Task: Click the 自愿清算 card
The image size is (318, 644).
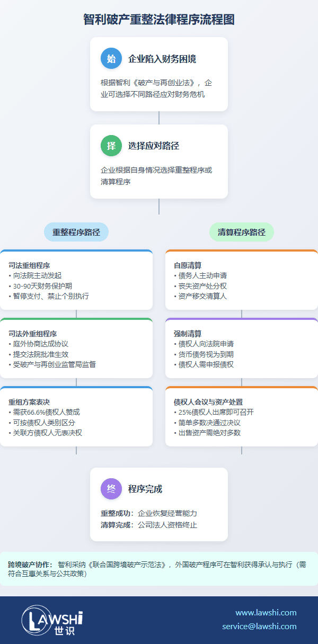Action: 242,280
